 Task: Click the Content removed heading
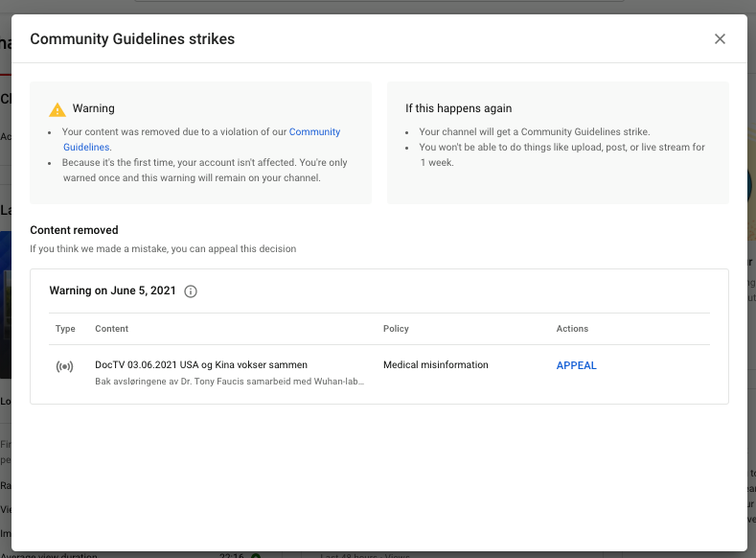[74, 230]
